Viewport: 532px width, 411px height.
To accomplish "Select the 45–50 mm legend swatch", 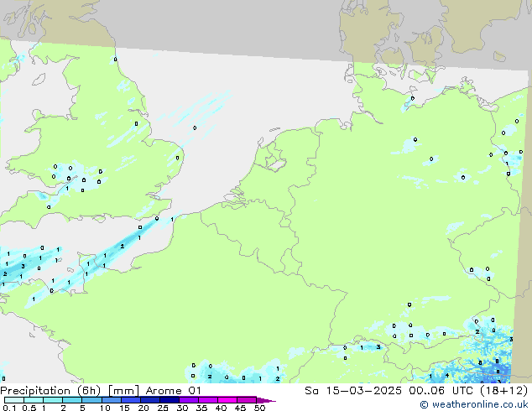I will tap(247, 400).
